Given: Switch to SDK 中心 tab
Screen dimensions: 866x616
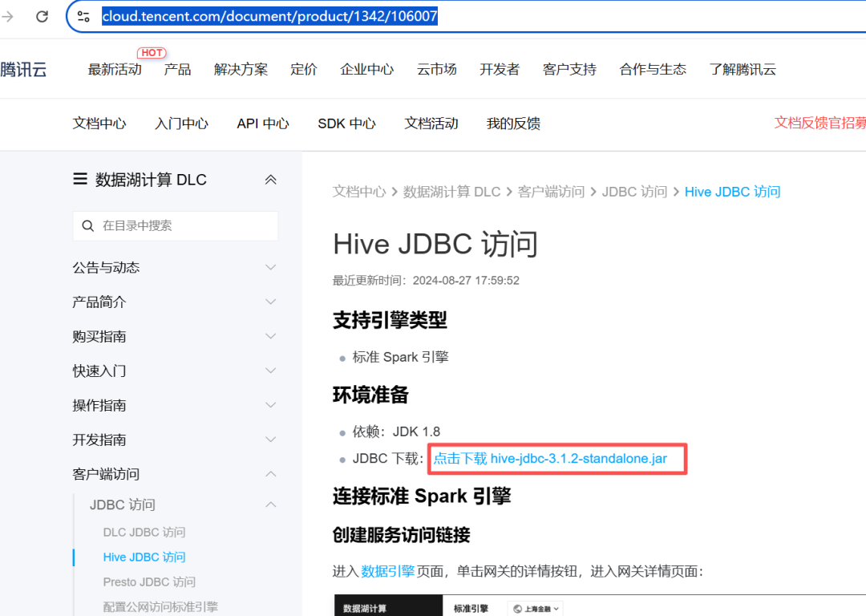Looking at the screenshot, I should click(347, 124).
